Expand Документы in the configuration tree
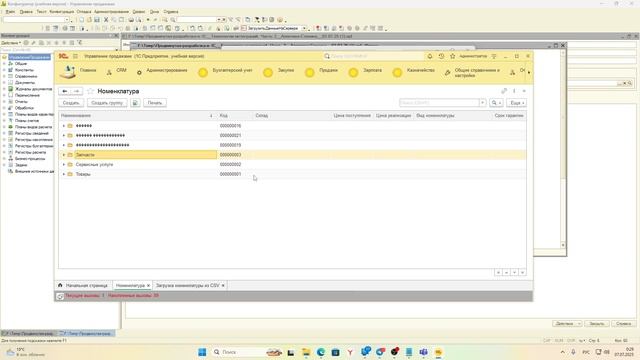Viewport: 640px width, 360px height. tap(4, 82)
